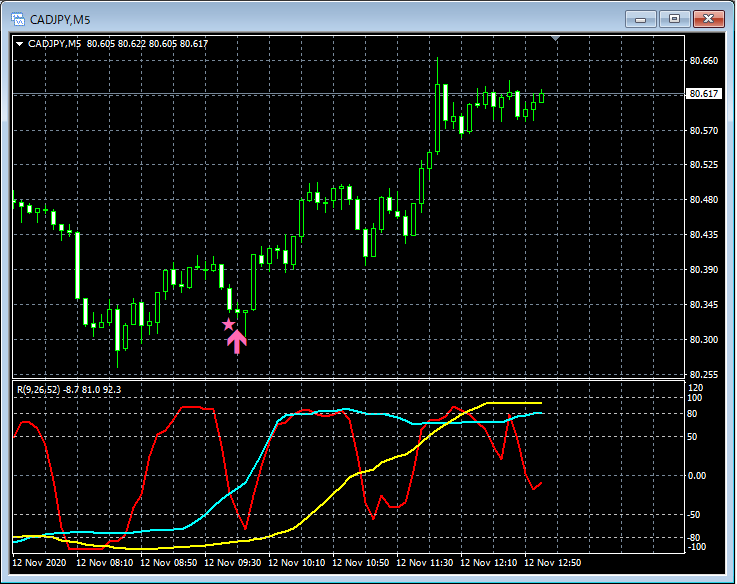
Task: Close the CADJPY,M5 chart window
Action: [709, 19]
